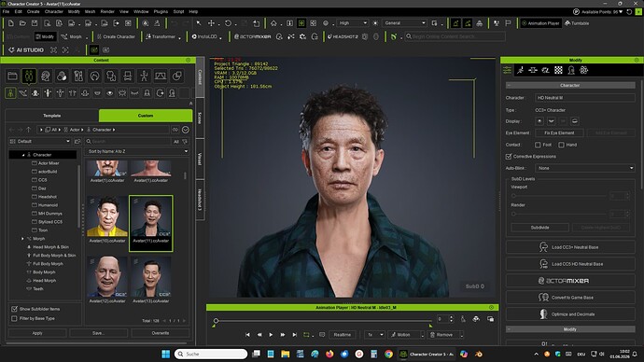Viewport: 644px width, 362px height.
Task: Toggle the Animation Player button
Action: click(x=540, y=23)
